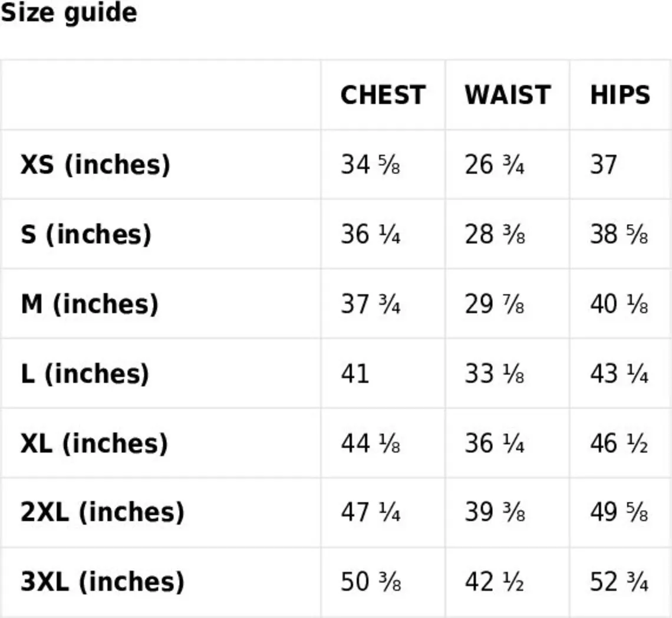672x618 pixels.
Task: Select the WAIST column header
Action: point(508,95)
